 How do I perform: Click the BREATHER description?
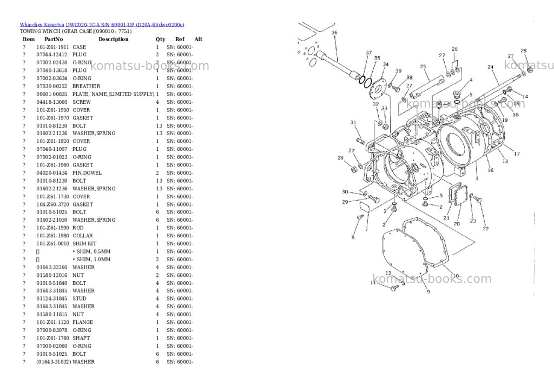point(86,86)
